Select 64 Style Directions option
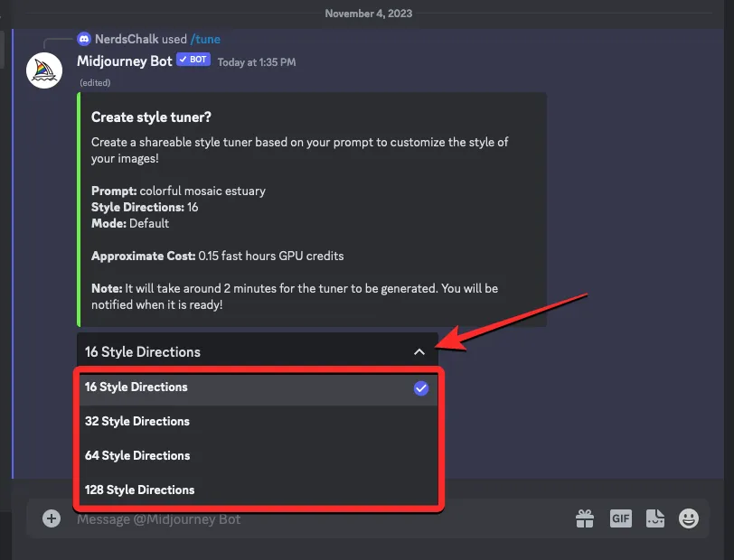 coord(259,455)
